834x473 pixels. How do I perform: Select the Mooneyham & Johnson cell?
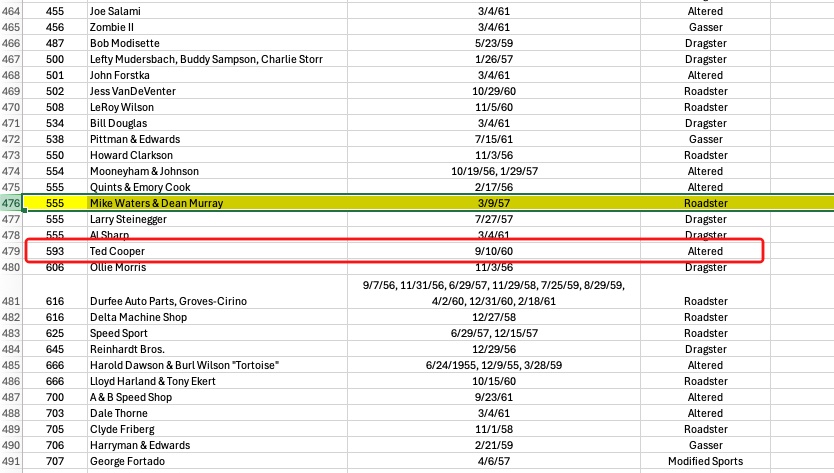point(217,171)
